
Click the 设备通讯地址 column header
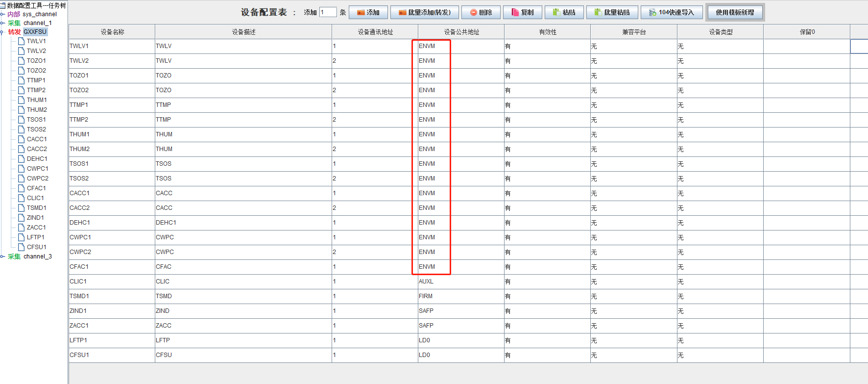click(375, 32)
